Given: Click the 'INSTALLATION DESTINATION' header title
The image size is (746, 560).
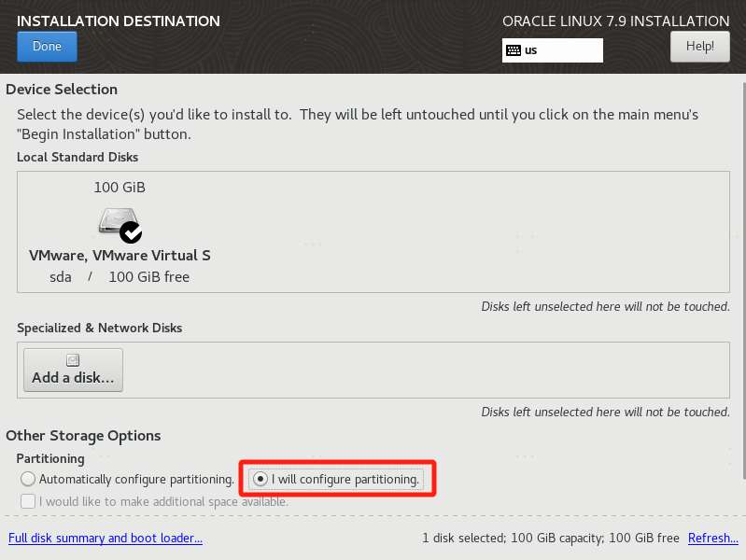Looking at the screenshot, I should click(119, 21).
